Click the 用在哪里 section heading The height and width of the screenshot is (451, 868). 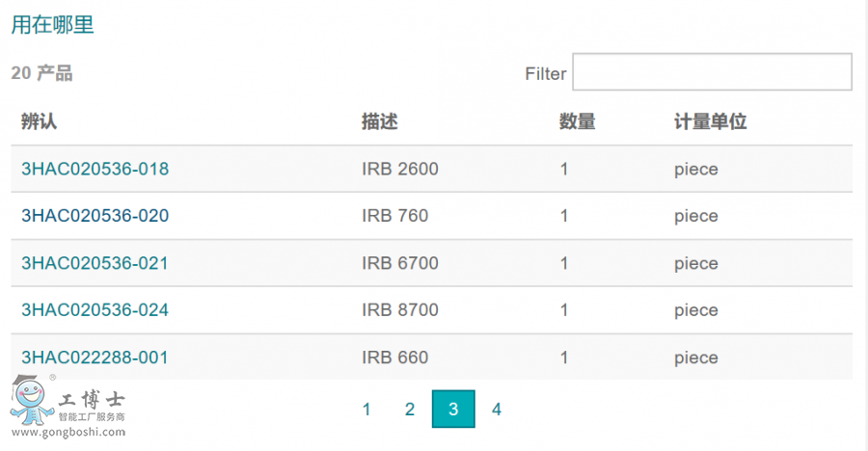53,26
